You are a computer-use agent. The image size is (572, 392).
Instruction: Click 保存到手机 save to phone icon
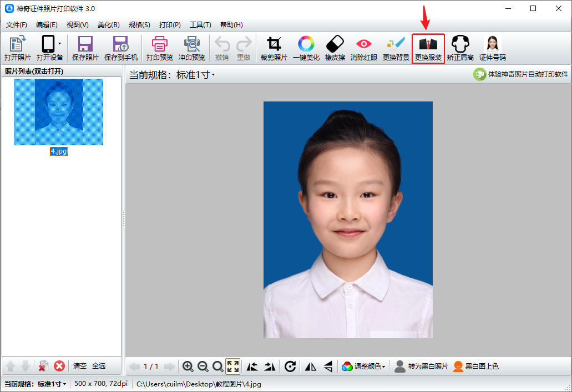[x=120, y=49]
